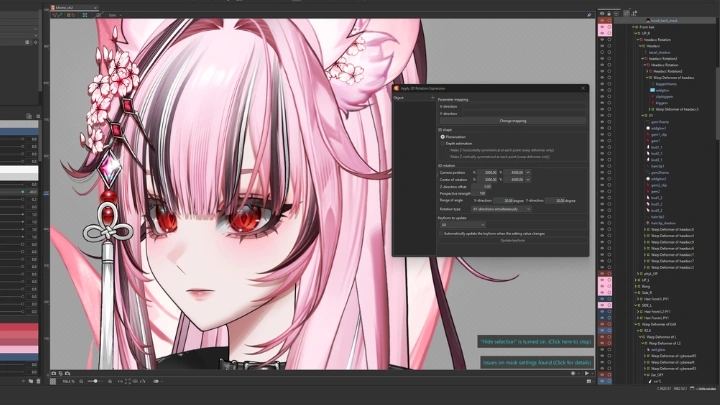Open the Keyform to update dropdown

coord(462,225)
